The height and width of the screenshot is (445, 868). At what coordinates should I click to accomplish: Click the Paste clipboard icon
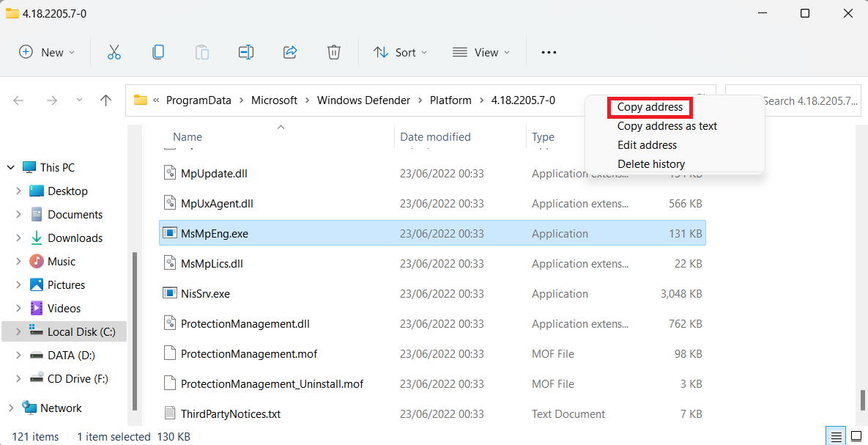click(x=202, y=52)
